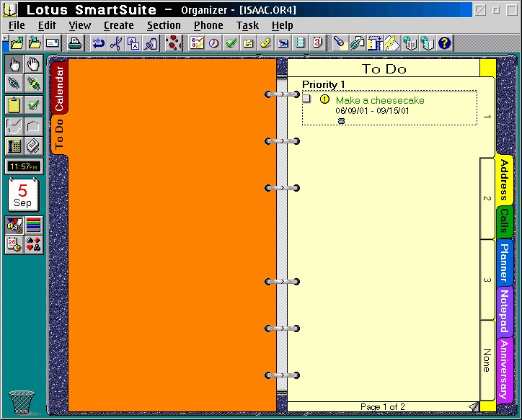Click the clock appointment icon
The width and height of the screenshot is (522, 420).
click(x=213, y=43)
